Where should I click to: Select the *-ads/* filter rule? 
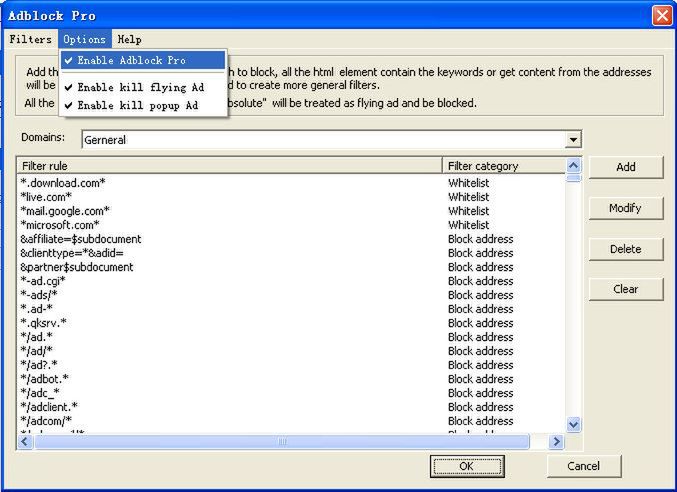pyautogui.click(x=39, y=295)
